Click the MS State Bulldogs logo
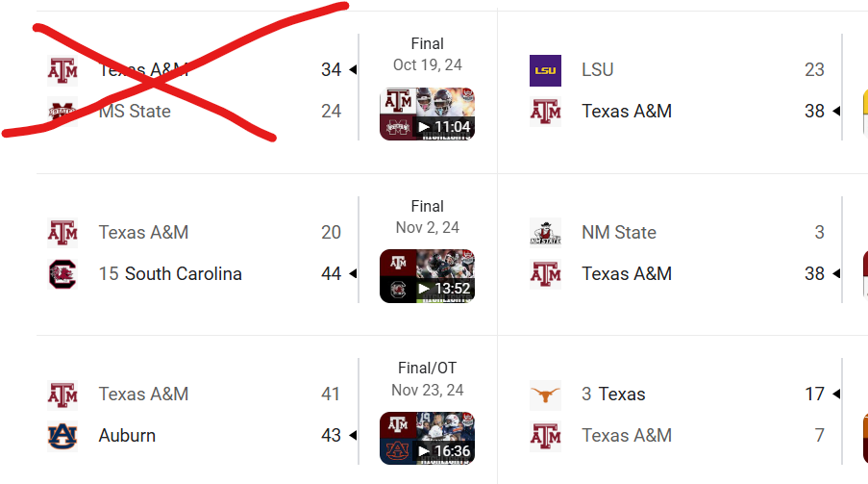 click(62, 112)
